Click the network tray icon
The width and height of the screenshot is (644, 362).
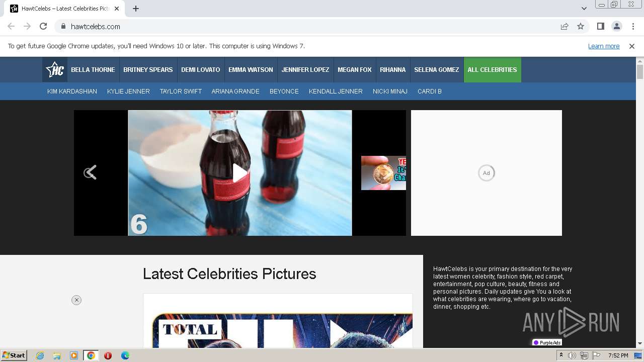pyautogui.click(x=584, y=355)
